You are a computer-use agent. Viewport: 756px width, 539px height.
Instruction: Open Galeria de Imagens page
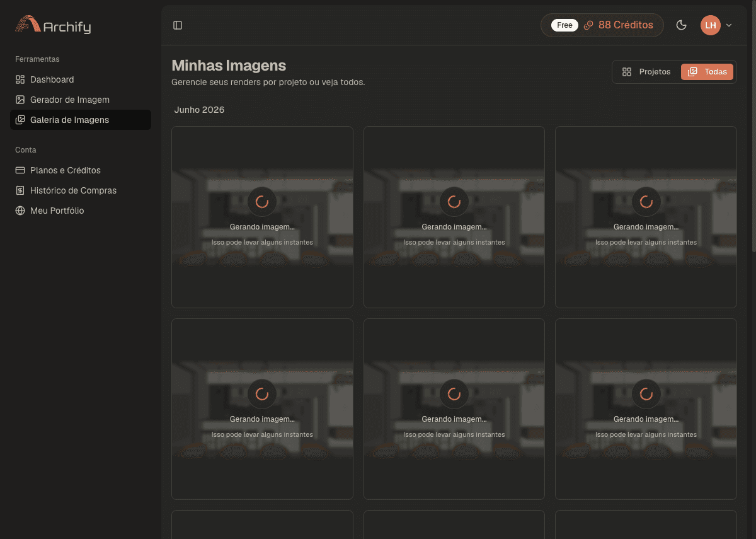pos(81,120)
